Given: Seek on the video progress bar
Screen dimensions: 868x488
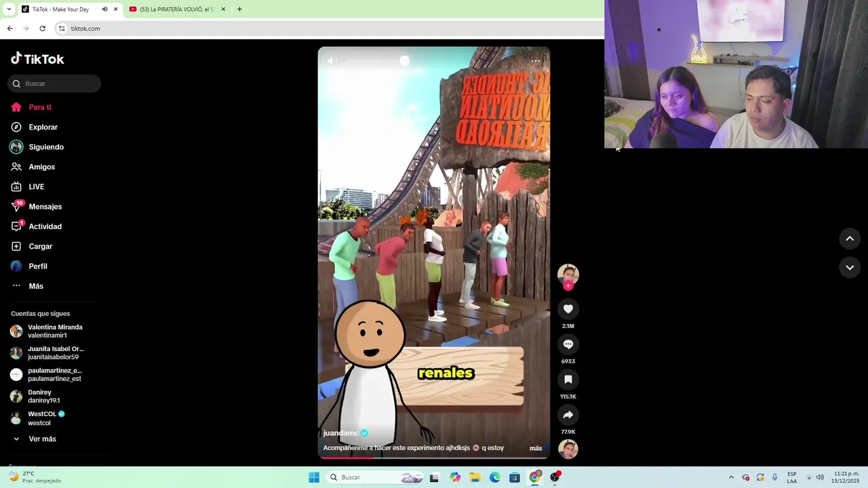Looking at the screenshot, I should [x=434, y=457].
